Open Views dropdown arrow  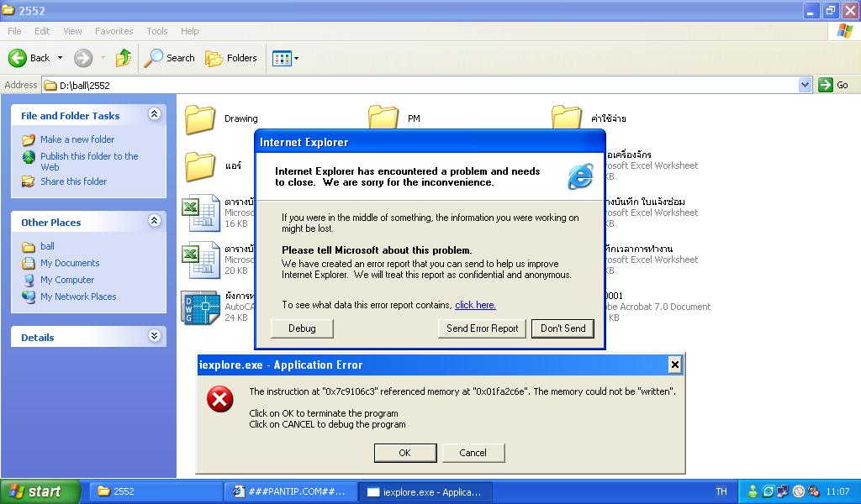(x=297, y=58)
